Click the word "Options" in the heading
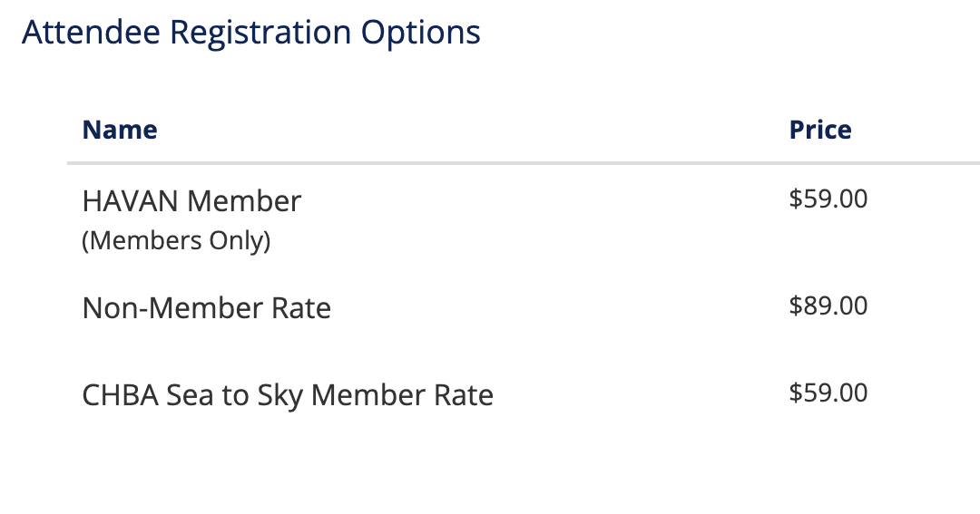Image resolution: width=980 pixels, height=514 pixels. 420,33
